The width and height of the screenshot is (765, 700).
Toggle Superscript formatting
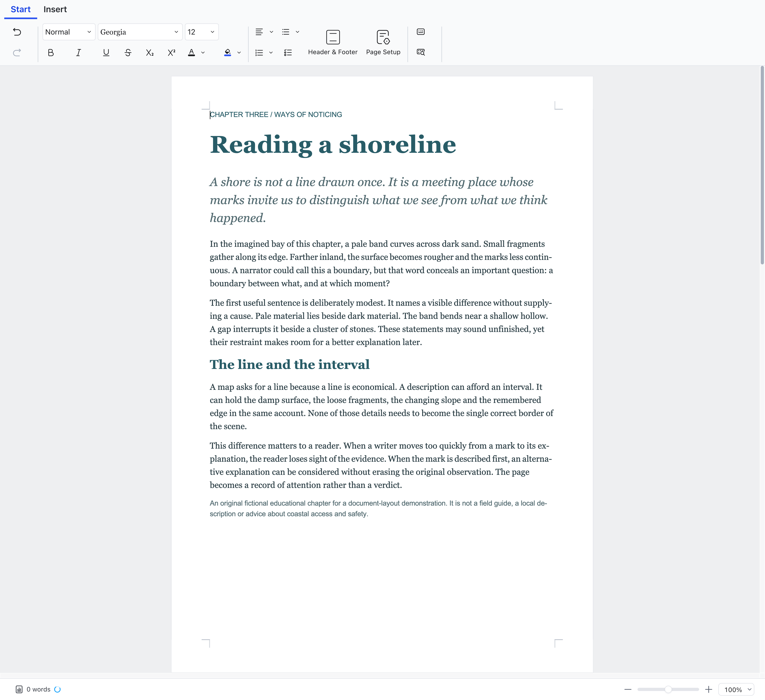(x=172, y=53)
